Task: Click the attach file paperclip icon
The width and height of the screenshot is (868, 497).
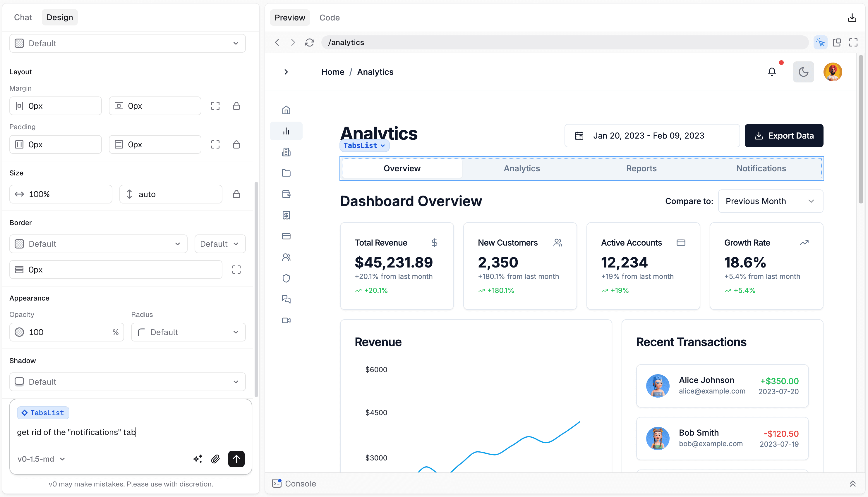Action: click(x=215, y=459)
